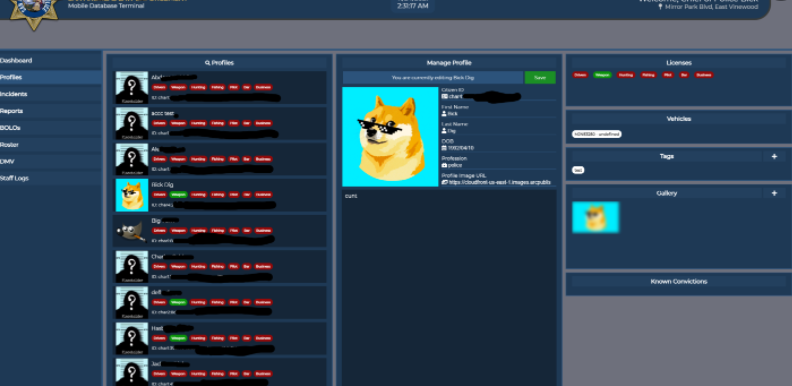Toggle the Hunting license in Licenses panel
Screen dimensions: 792x386
pyautogui.click(x=626, y=75)
